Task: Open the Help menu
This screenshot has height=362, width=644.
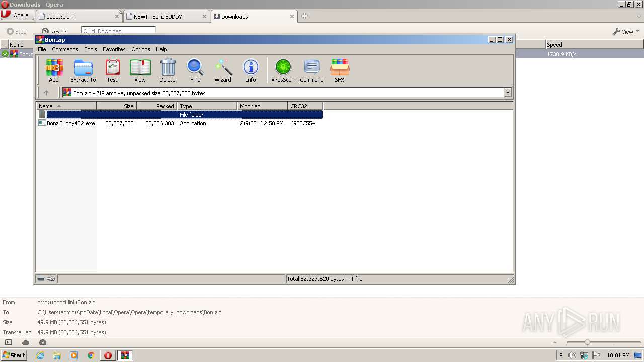Action: coord(161,49)
